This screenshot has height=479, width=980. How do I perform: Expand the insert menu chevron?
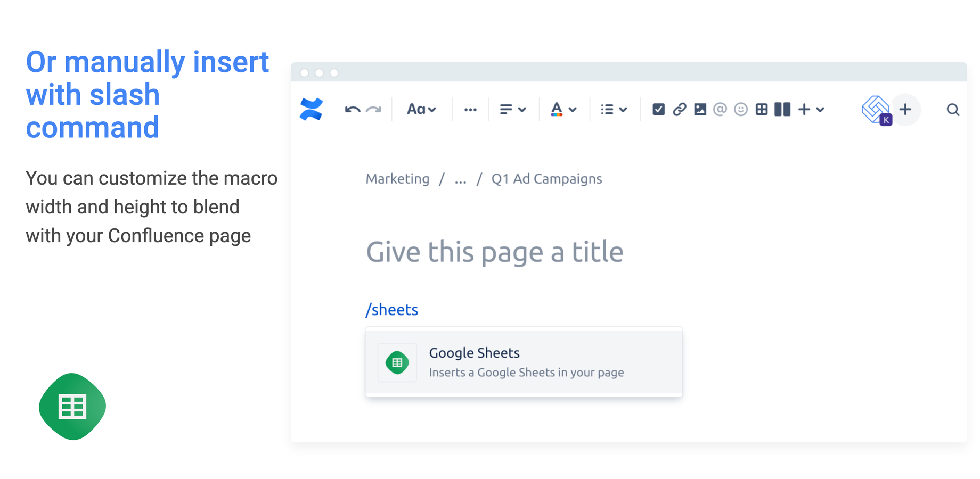[820, 110]
